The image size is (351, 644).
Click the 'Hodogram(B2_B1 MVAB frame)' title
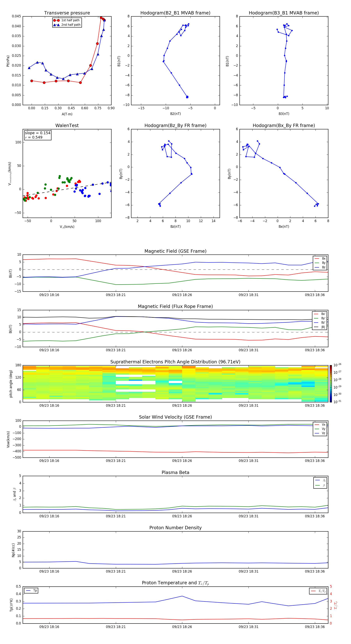pos(175,13)
